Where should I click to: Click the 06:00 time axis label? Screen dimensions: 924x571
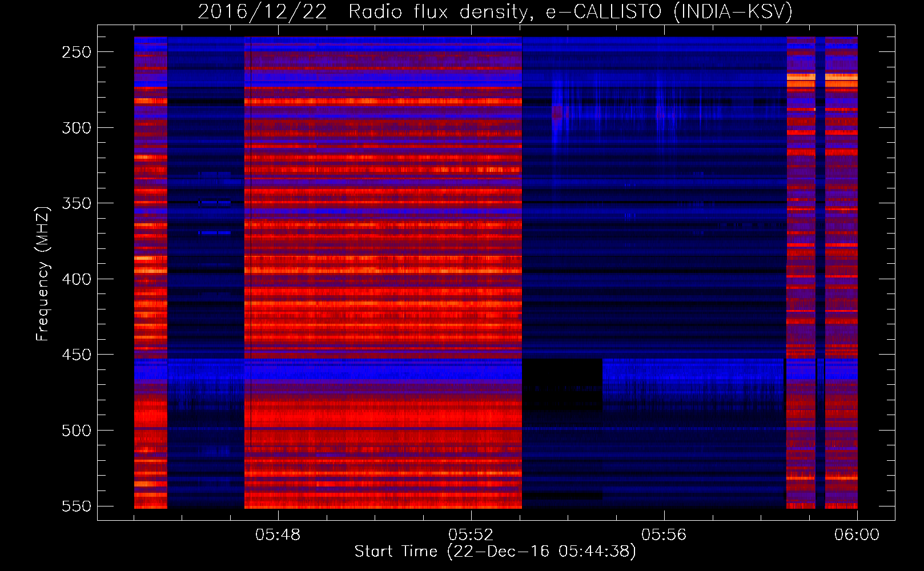(857, 535)
